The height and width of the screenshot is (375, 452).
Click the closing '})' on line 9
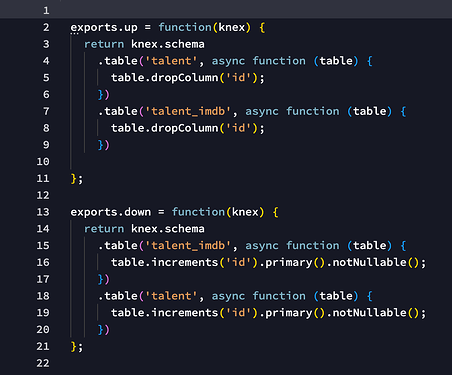coord(104,145)
